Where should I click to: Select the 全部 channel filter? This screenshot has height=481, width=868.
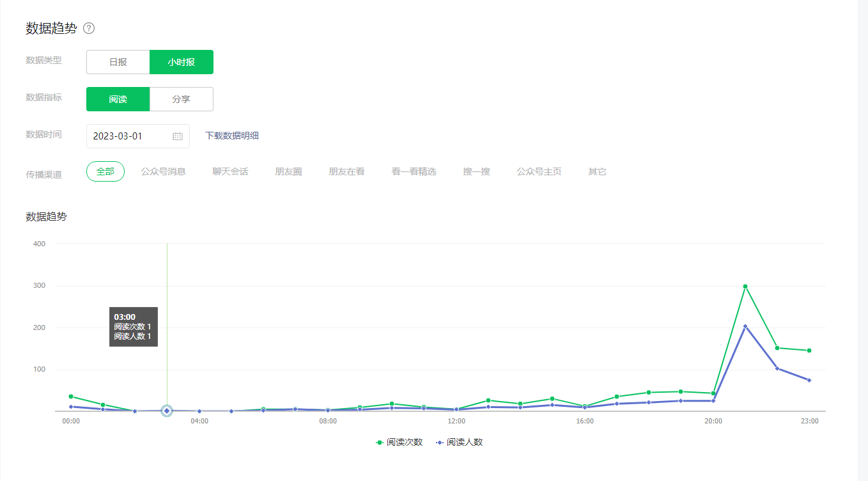coord(105,171)
